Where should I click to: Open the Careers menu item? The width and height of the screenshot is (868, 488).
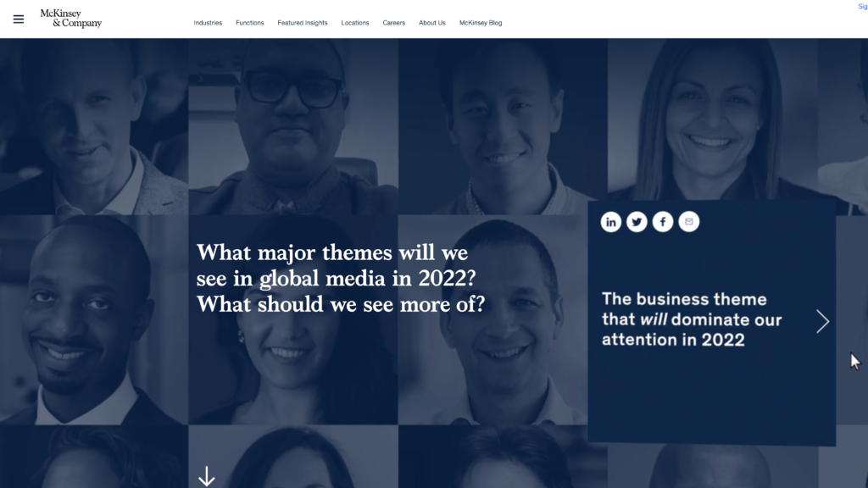click(393, 23)
